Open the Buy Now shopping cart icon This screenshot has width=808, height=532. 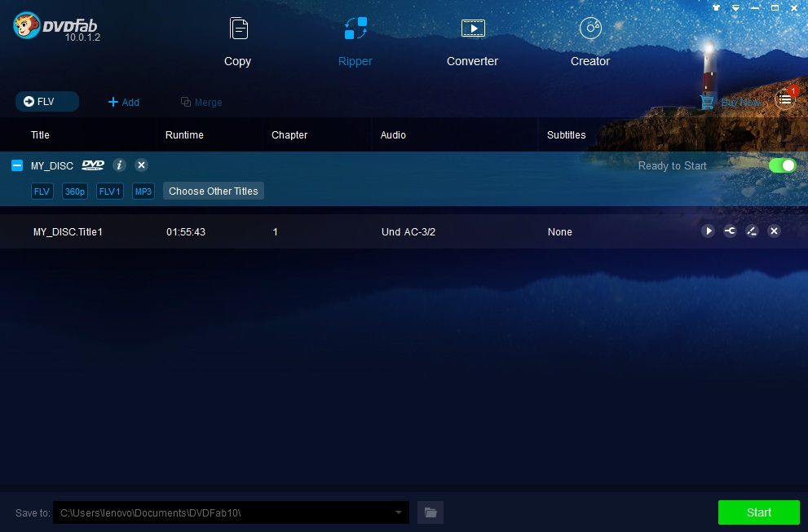(706, 102)
